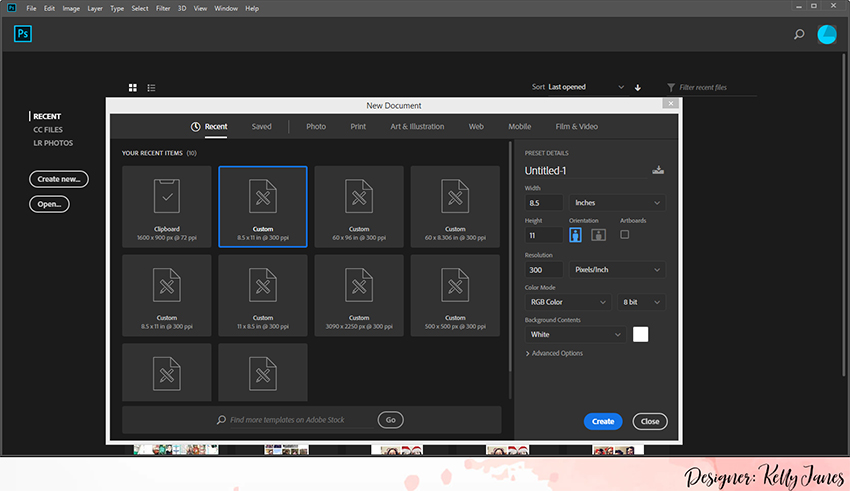Click the Untitled-1 document name field
The image size is (850, 491).
point(585,171)
